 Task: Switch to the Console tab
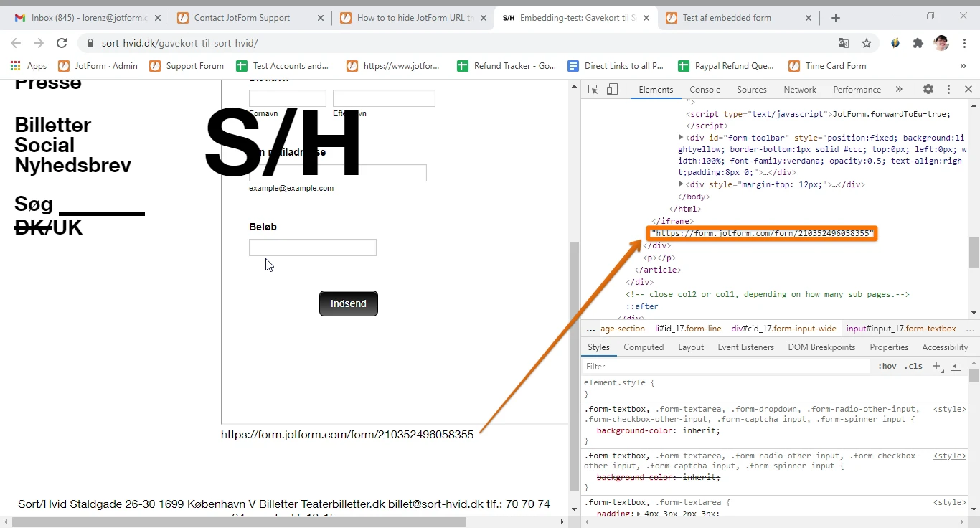(x=705, y=89)
